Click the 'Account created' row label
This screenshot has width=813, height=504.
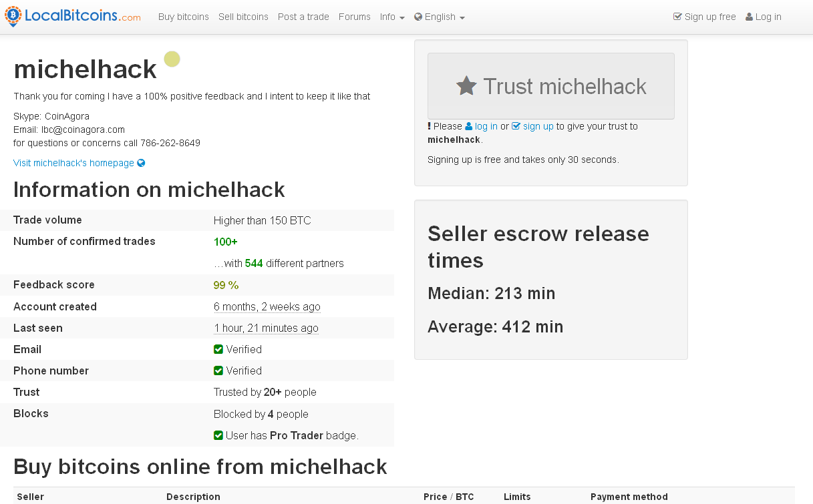point(55,307)
